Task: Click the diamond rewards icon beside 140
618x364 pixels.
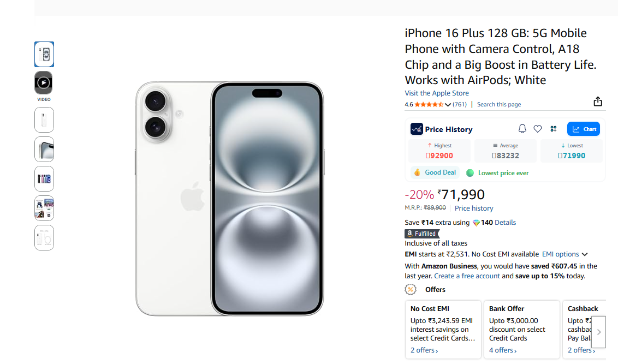Action: 476,223
